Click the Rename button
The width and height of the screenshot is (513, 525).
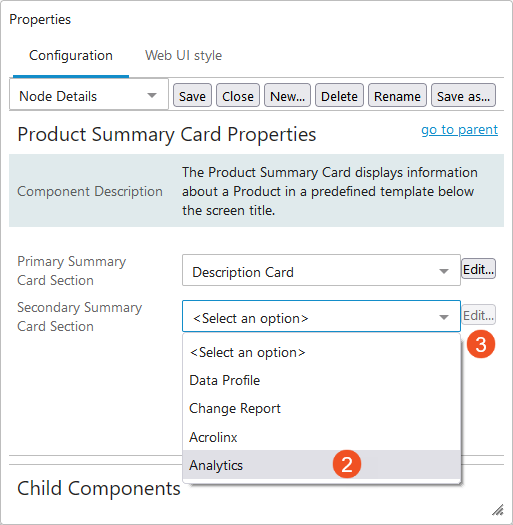point(397,95)
